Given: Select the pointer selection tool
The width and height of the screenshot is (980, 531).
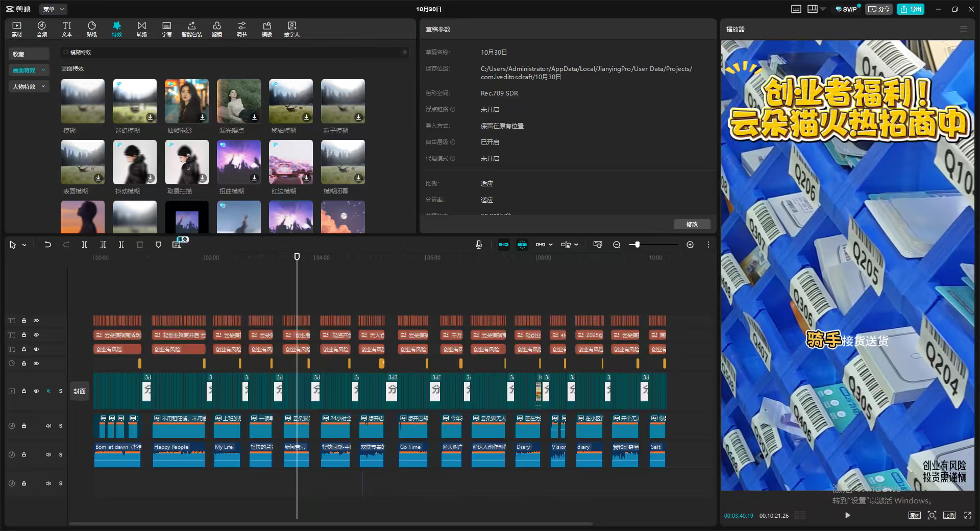Looking at the screenshot, I should pyautogui.click(x=13, y=245).
